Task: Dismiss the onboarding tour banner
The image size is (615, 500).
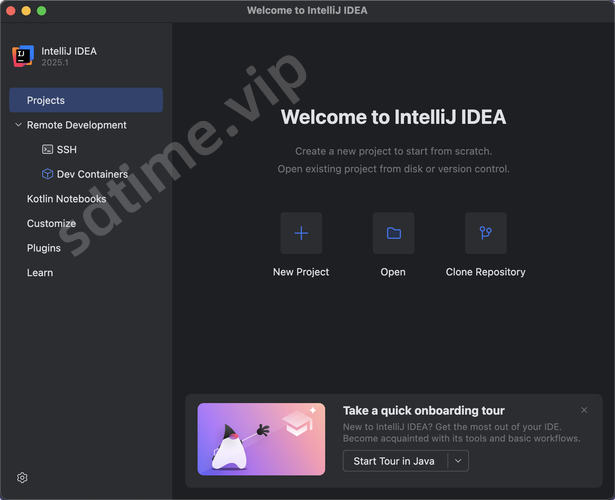Action: (584, 410)
